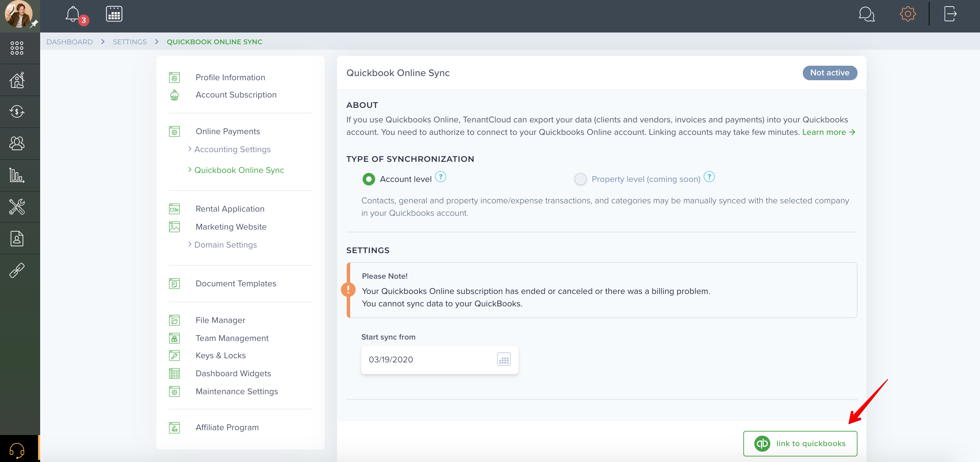Open the applicant document sidebar icon
This screenshot has height=462, width=980.
coord(17,239)
